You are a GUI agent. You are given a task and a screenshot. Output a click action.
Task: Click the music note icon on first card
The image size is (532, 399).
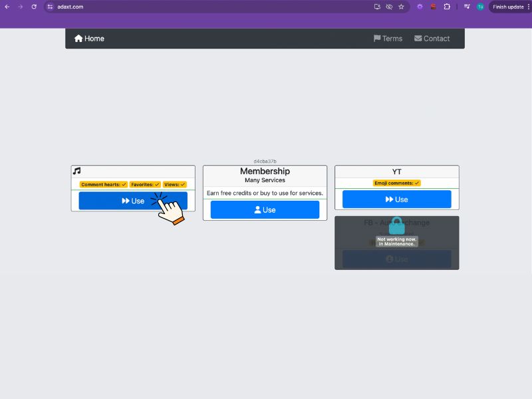(76, 171)
